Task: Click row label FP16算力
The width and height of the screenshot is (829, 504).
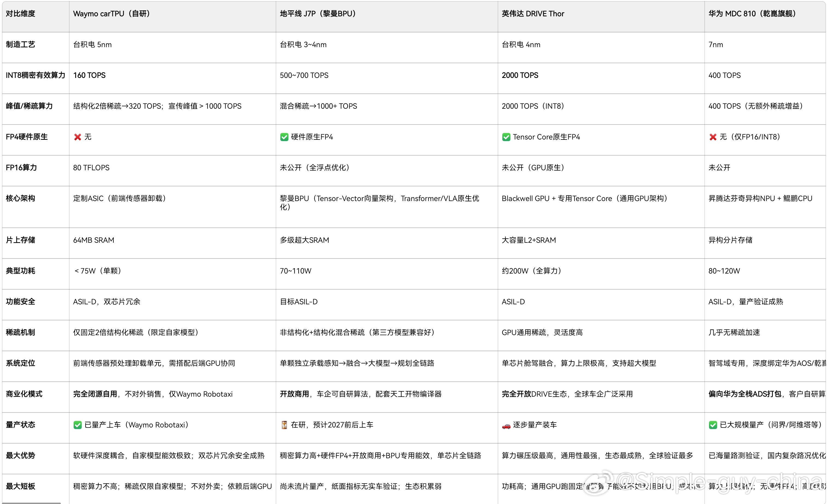Action: point(21,168)
